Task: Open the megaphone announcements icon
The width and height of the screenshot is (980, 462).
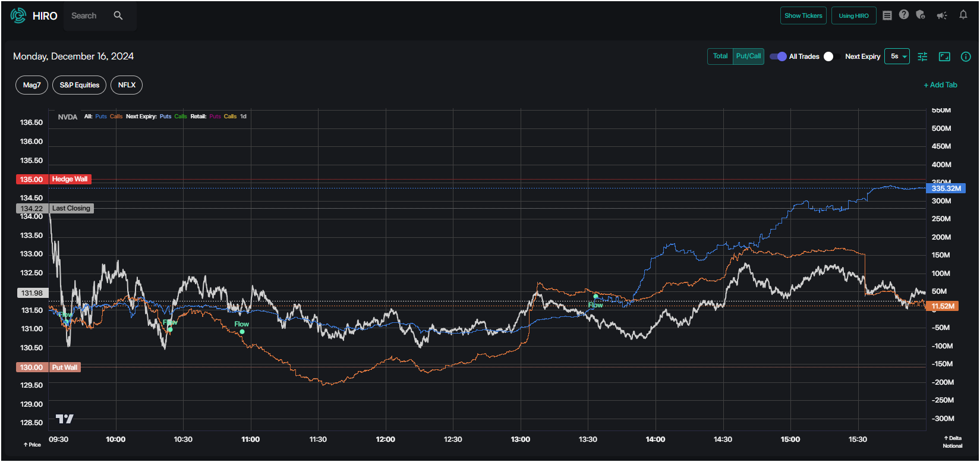Action: click(x=942, y=15)
